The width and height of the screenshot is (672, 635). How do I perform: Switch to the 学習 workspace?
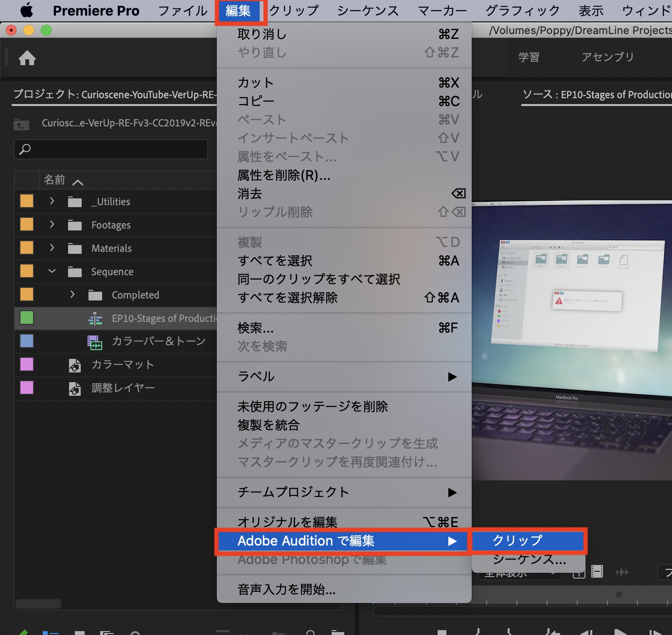pyautogui.click(x=529, y=57)
